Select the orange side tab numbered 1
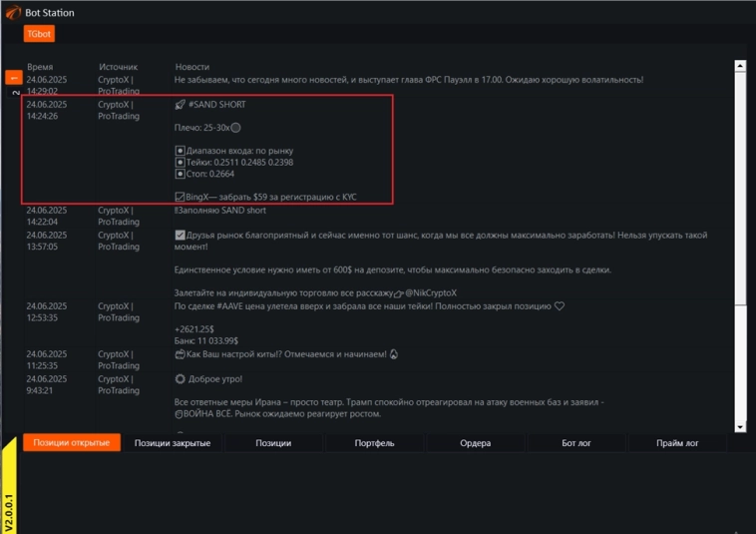Image resolution: width=756 pixels, height=534 pixels. tap(14, 78)
